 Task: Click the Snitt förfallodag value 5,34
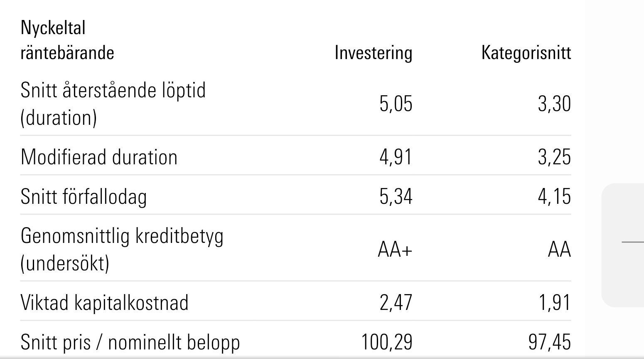coord(396,197)
